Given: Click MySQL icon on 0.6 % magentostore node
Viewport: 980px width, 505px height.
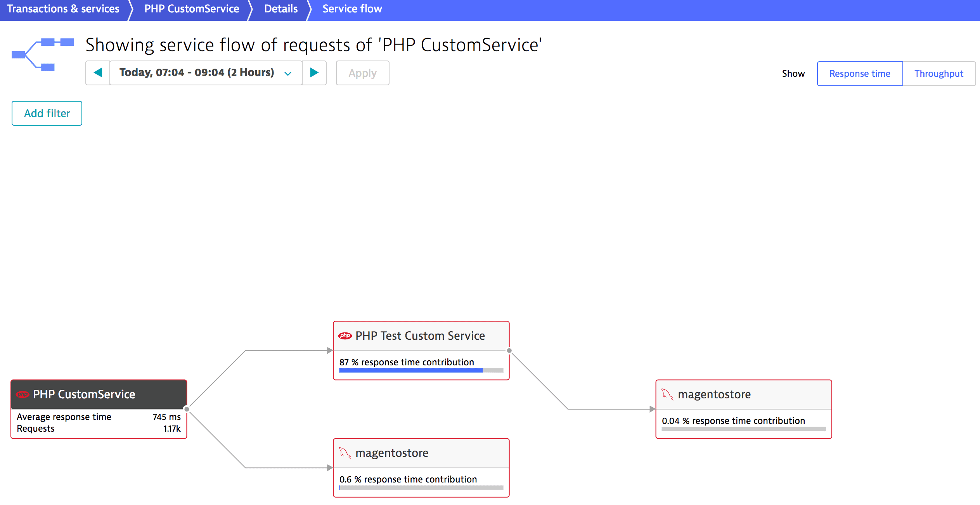Looking at the screenshot, I should [345, 453].
